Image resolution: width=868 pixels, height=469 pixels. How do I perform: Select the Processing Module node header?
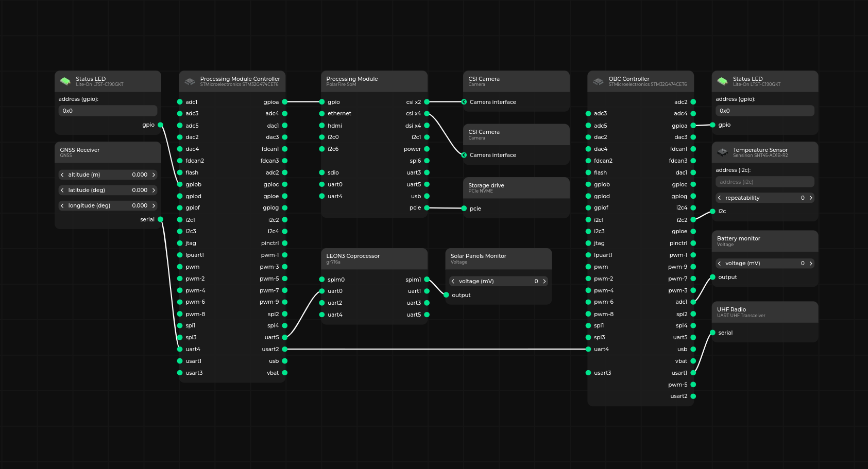tap(374, 81)
